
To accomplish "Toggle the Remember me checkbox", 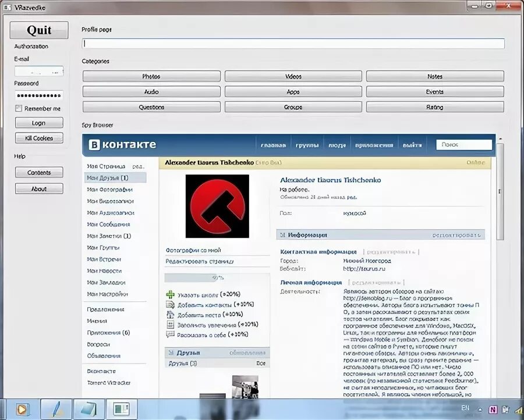I will [x=19, y=108].
